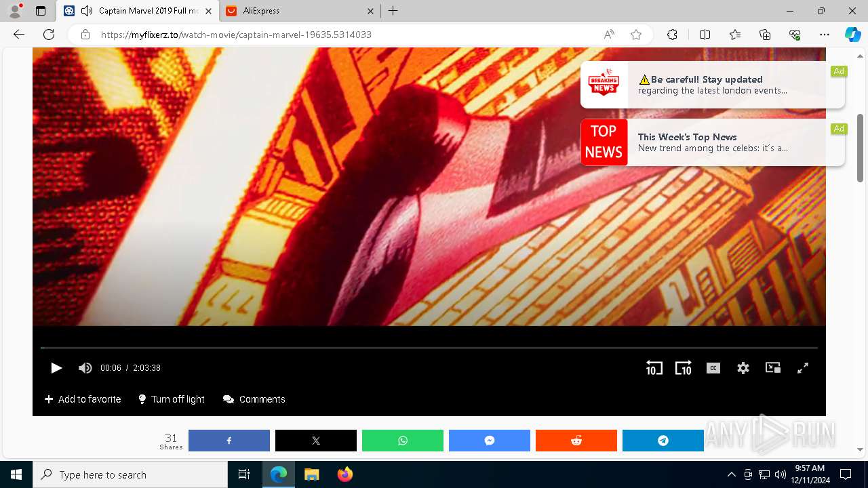
Task: Open Read aloud in address bar
Action: [609, 35]
